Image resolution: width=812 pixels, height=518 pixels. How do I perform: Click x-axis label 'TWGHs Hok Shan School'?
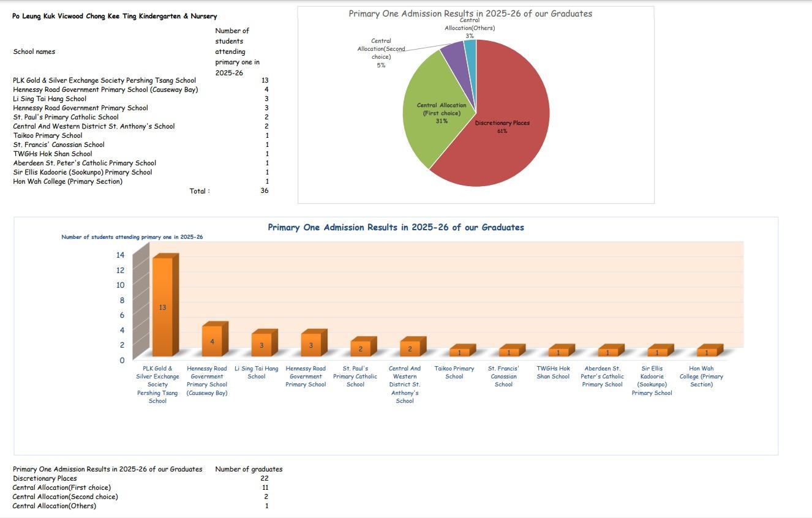pos(553,372)
